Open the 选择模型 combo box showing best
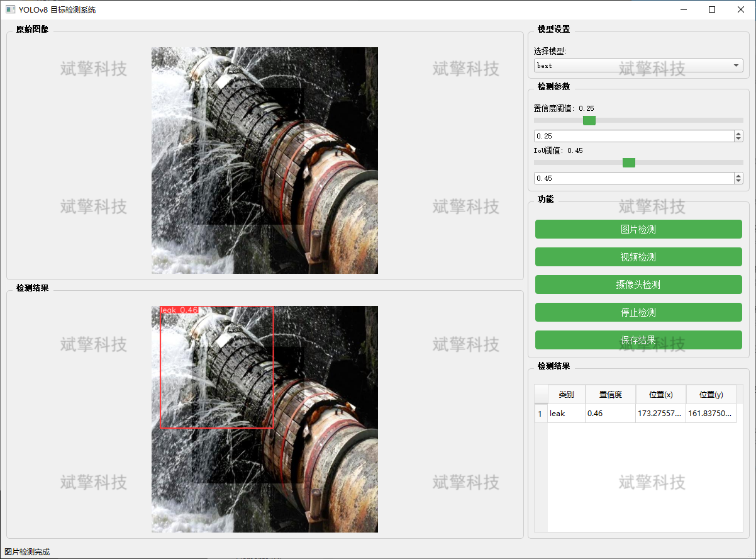This screenshot has width=756, height=559. point(638,65)
